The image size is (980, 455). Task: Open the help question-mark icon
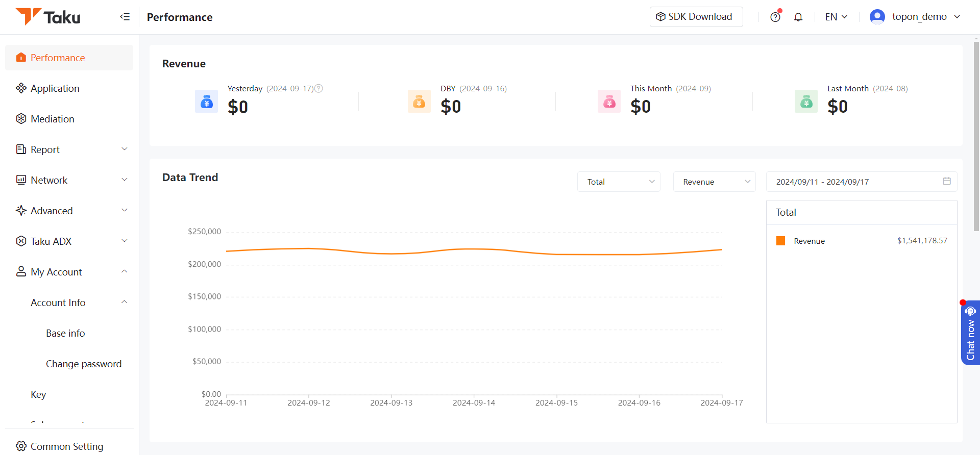[775, 17]
